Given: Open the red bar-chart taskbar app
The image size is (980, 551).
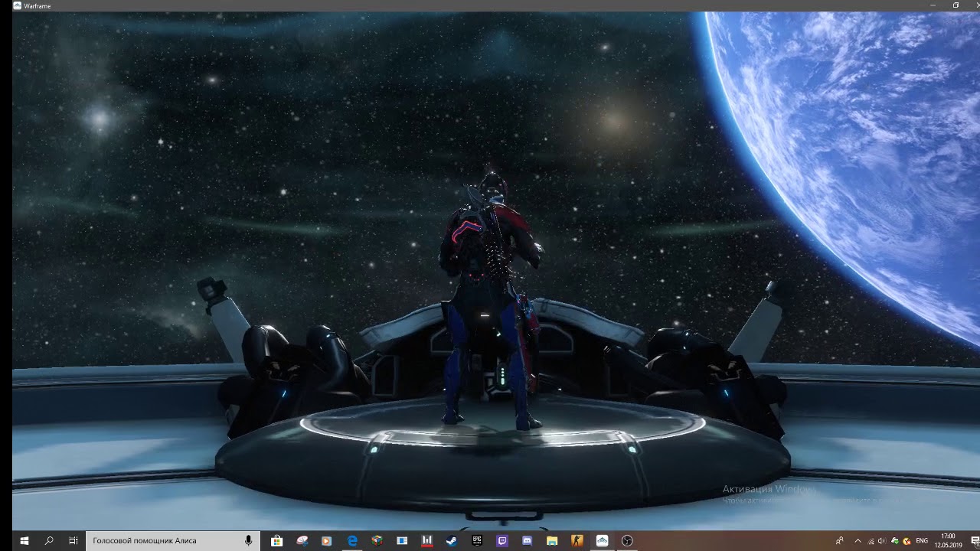Looking at the screenshot, I should pyautogui.click(x=427, y=540).
